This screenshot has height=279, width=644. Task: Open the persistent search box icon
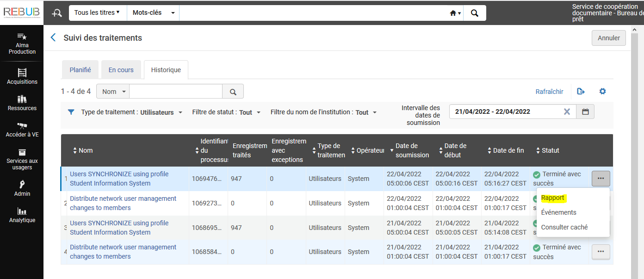point(57,13)
